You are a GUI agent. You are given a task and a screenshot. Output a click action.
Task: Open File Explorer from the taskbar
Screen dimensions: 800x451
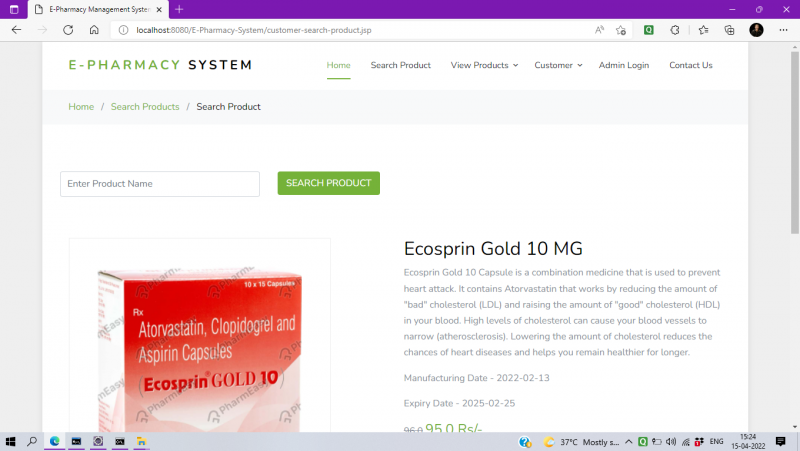point(141,441)
